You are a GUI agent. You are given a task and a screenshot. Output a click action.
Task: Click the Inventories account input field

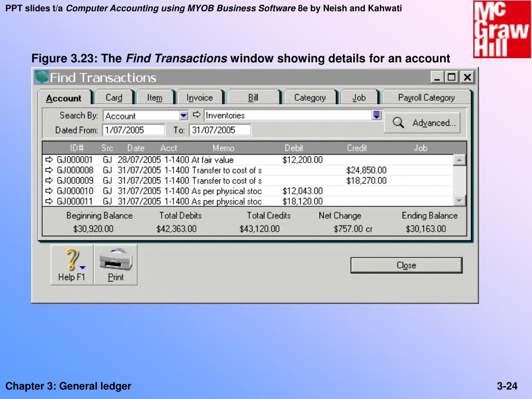click(288, 115)
